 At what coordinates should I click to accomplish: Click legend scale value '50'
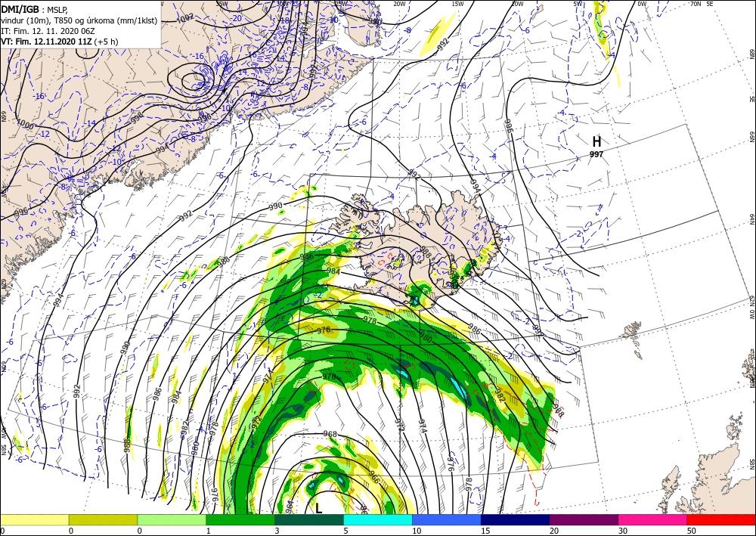[692, 531]
